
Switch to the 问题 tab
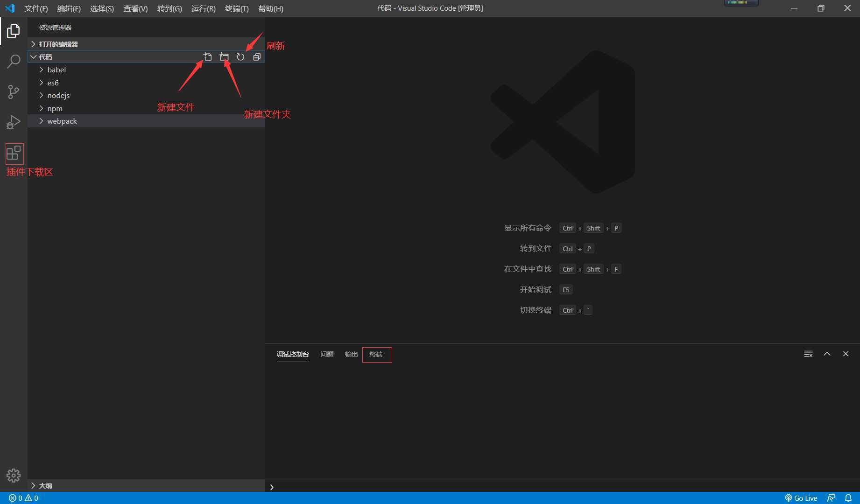[327, 354]
